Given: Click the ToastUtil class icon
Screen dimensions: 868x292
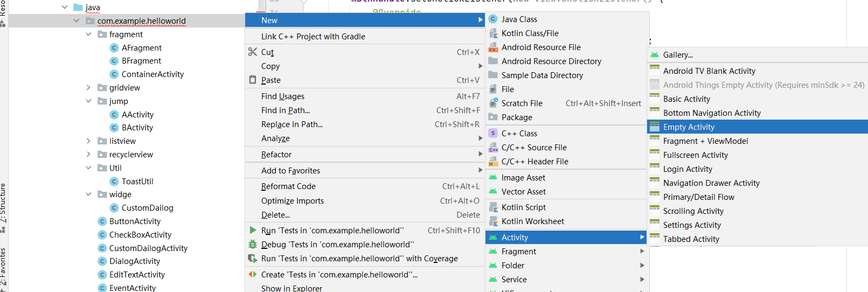Looking at the screenshot, I should [x=114, y=182].
